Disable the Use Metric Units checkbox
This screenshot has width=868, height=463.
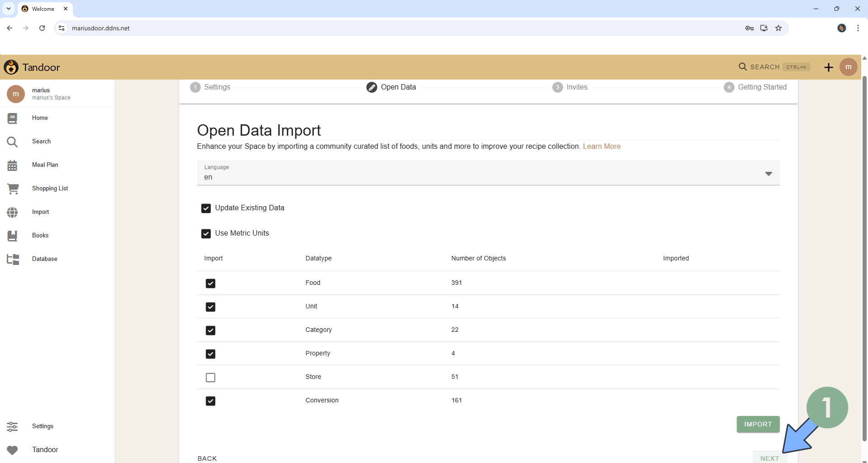point(206,234)
